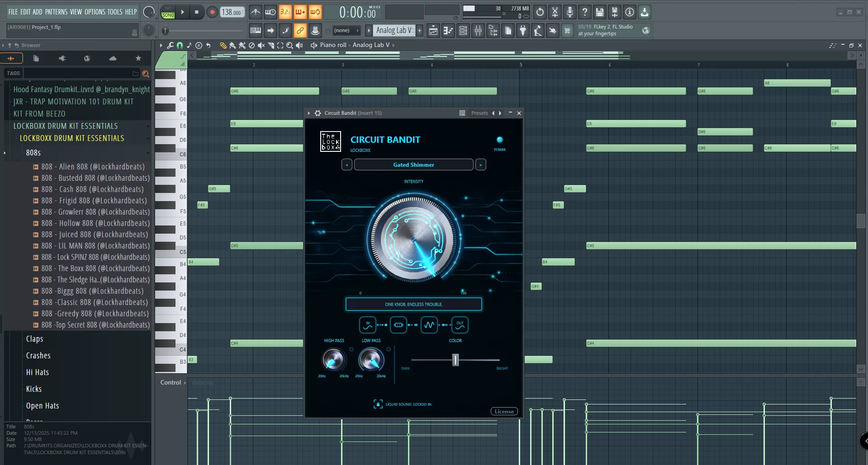The image size is (868, 465).
Task: Click the one-click recording microphone icon
Action: 569,12
